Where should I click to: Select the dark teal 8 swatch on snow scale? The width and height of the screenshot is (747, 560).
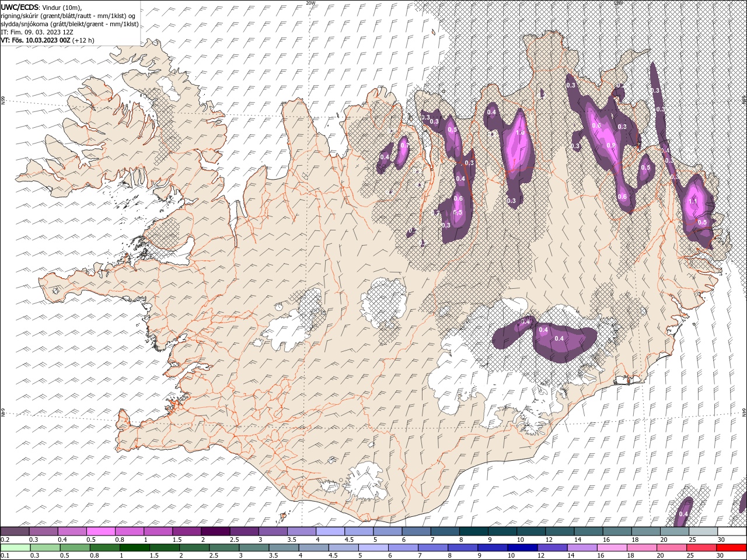coord(473,531)
